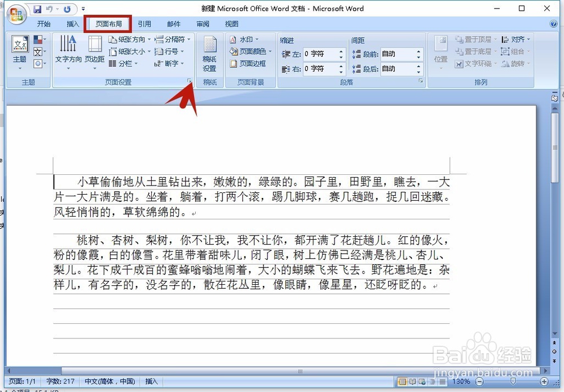Viewport: 564px width, 392px height.
Task: Click the Redo icon in quick access toolbar
Action: (67, 10)
